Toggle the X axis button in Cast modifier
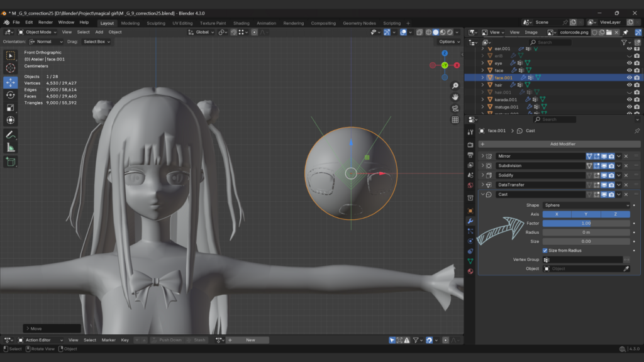 pyautogui.click(x=557, y=214)
